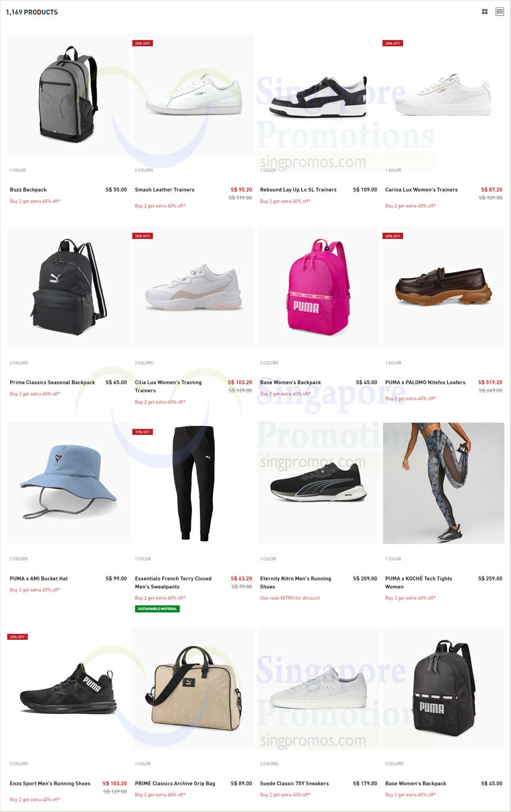View the Prime Classics Seasonal Backpack image

coord(68,287)
